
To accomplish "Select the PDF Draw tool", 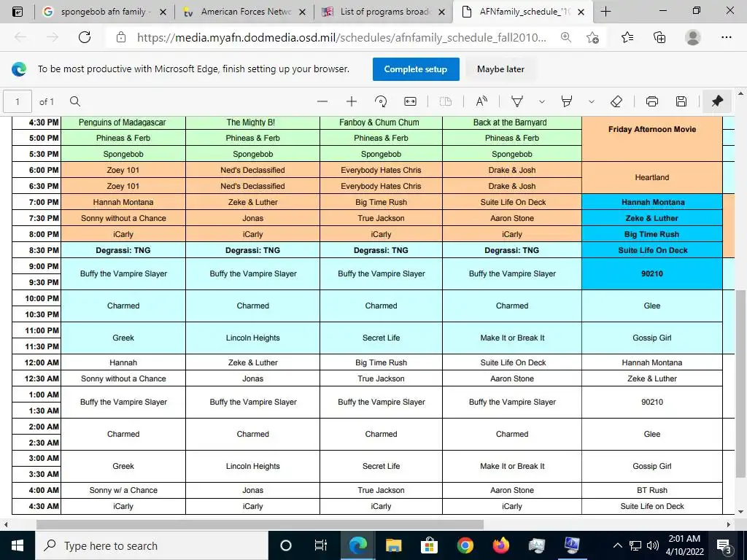I will click(x=517, y=101).
